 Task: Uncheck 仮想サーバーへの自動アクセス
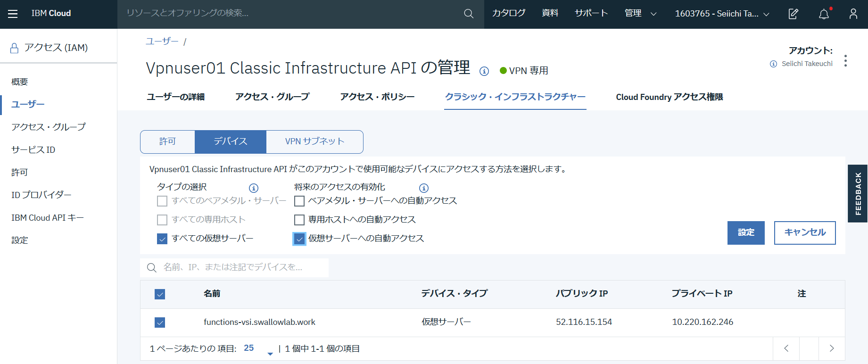(299, 239)
